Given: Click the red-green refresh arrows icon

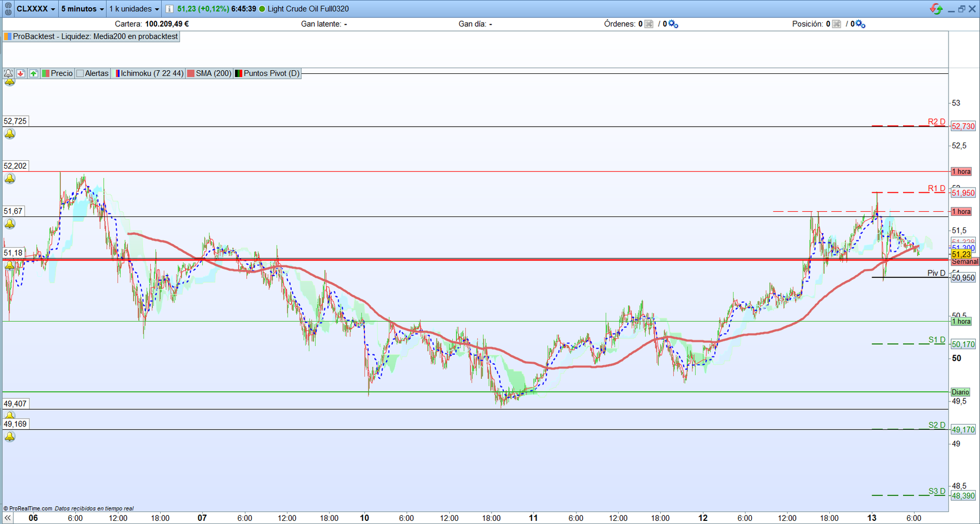Looking at the screenshot, I should [x=936, y=9].
